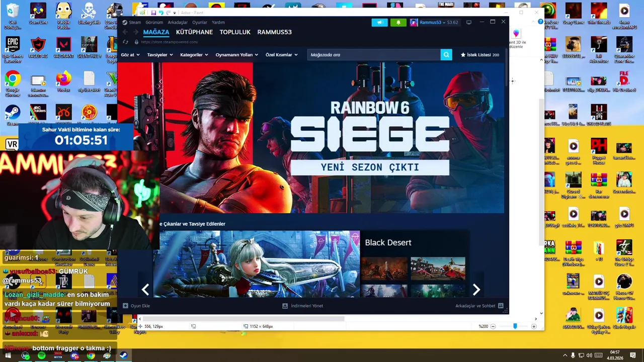Click the Mağazada ara search field
This screenshot has width=644, height=362.
click(x=374, y=55)
